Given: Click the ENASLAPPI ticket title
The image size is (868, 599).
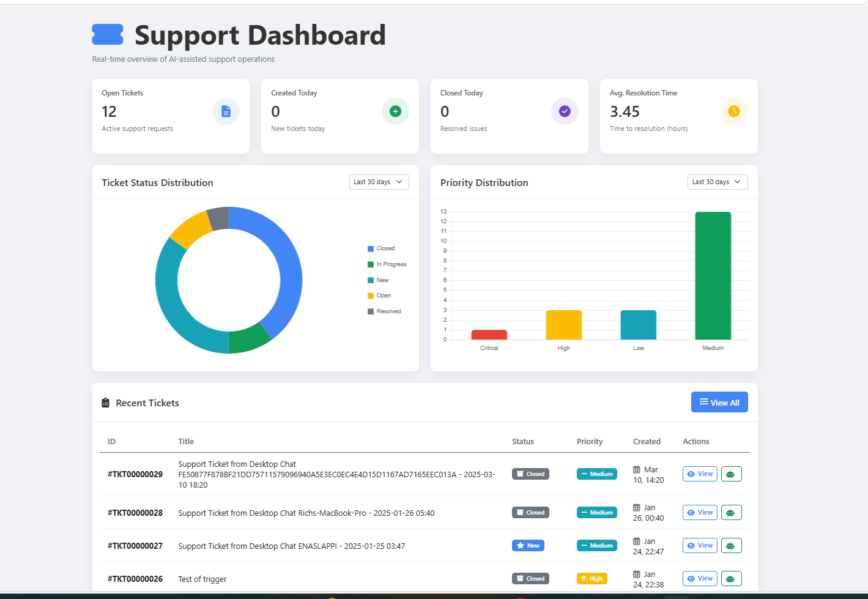Looking at the screenshot, I should pos(292,546).
